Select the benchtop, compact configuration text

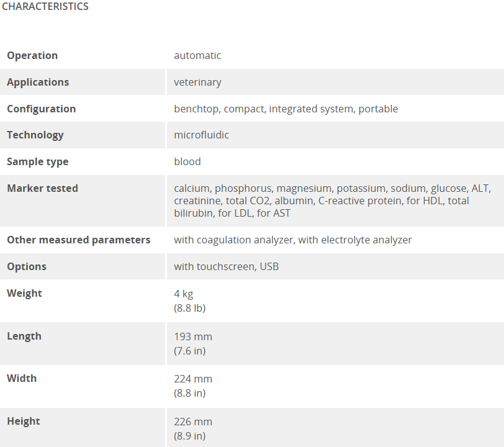click(x=286, y=109)
